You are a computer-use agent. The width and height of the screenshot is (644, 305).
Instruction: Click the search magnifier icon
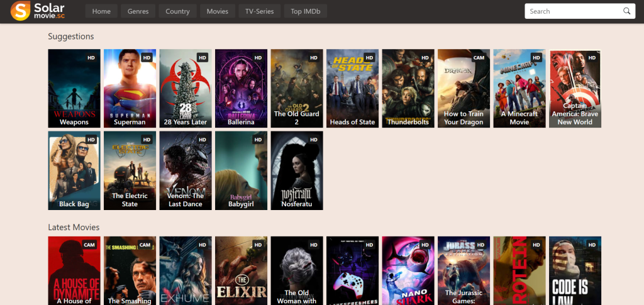pyautogui.click(x=627, y=11)
